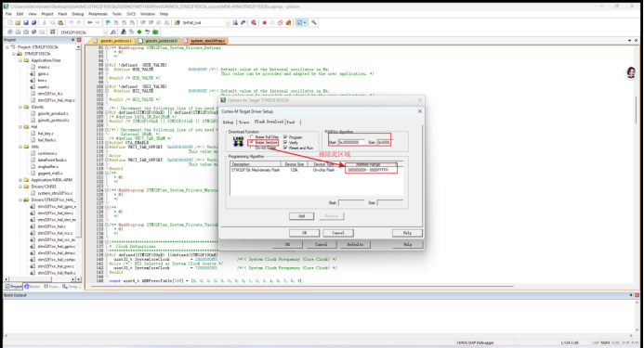644x348 pixels.
Task: Click the RAM for Algorithm Start field
Action: click(351, 142)
